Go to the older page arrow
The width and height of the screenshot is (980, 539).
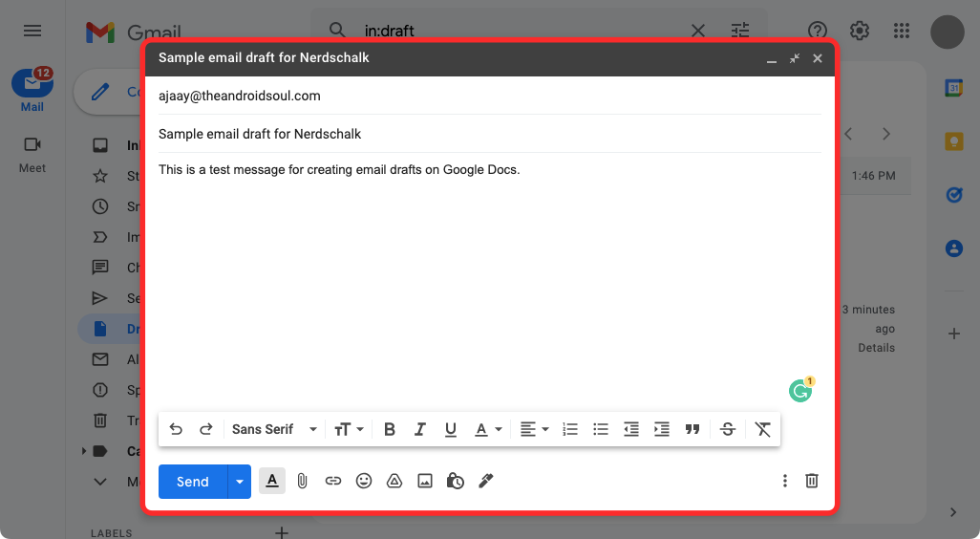886,134
